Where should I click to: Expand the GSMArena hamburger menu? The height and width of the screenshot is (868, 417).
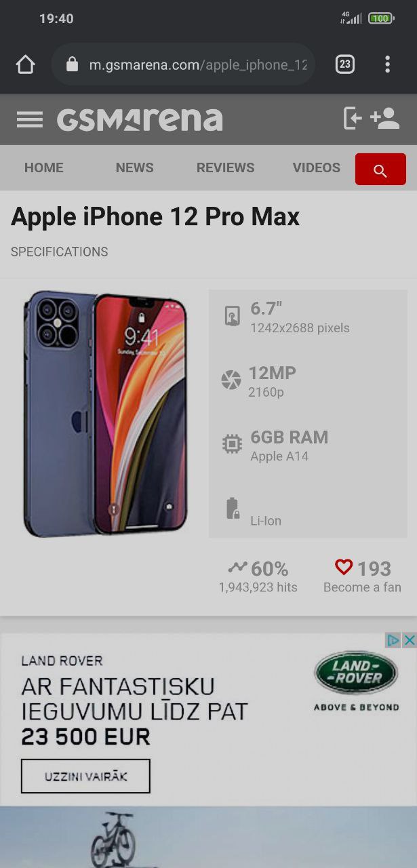tap(30, 120)
